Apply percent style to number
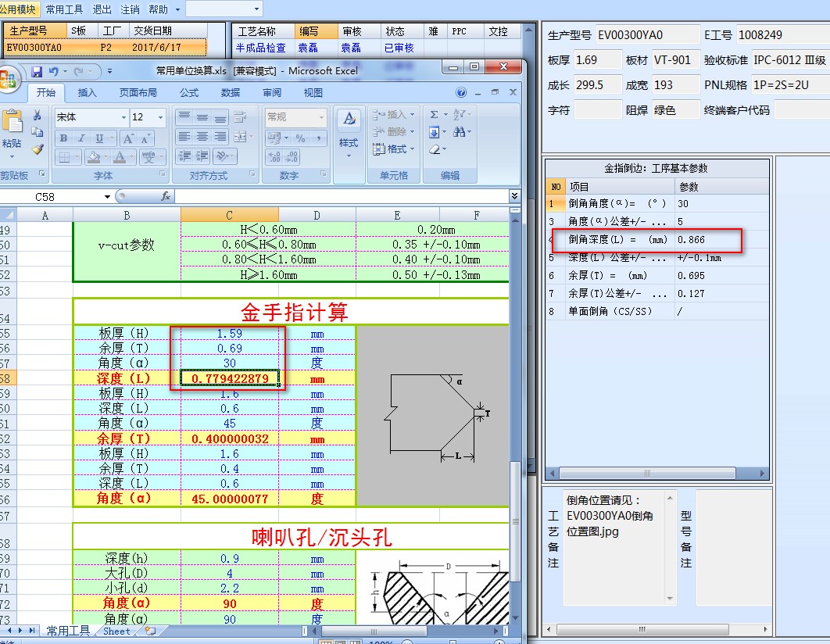Viewport: 830px width, 644px height. point(301,138)
